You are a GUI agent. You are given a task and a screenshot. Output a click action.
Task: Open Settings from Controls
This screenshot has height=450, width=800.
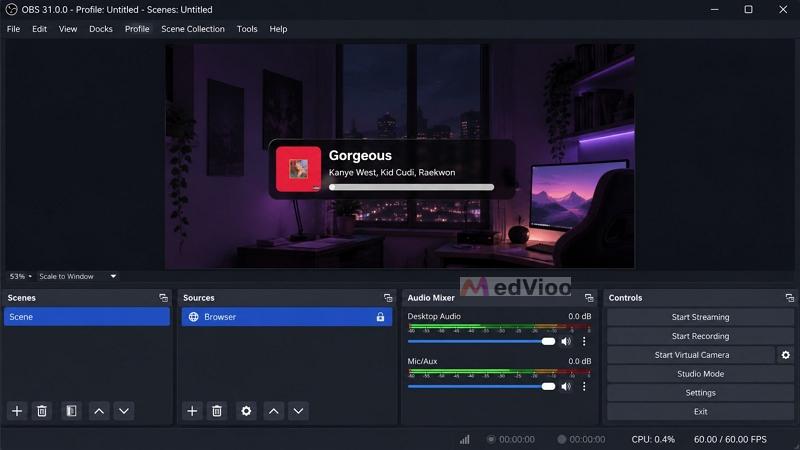700,392
